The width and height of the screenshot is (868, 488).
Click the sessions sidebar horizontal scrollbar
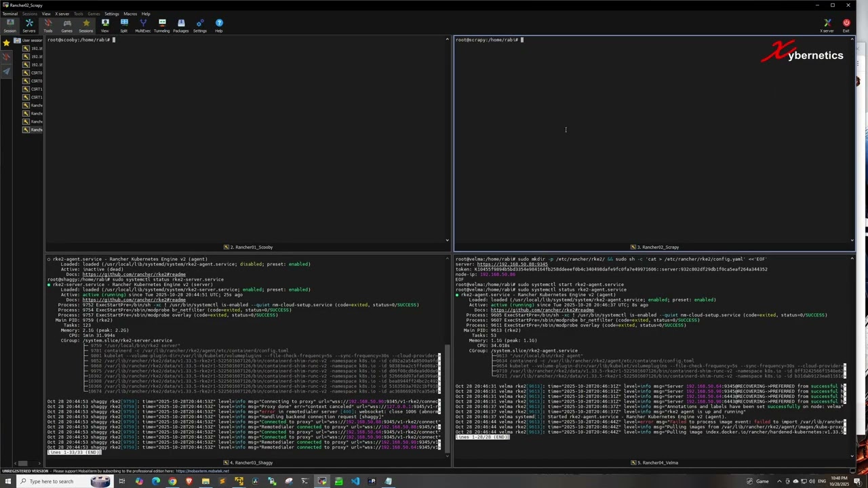click(x=22, y=463)
